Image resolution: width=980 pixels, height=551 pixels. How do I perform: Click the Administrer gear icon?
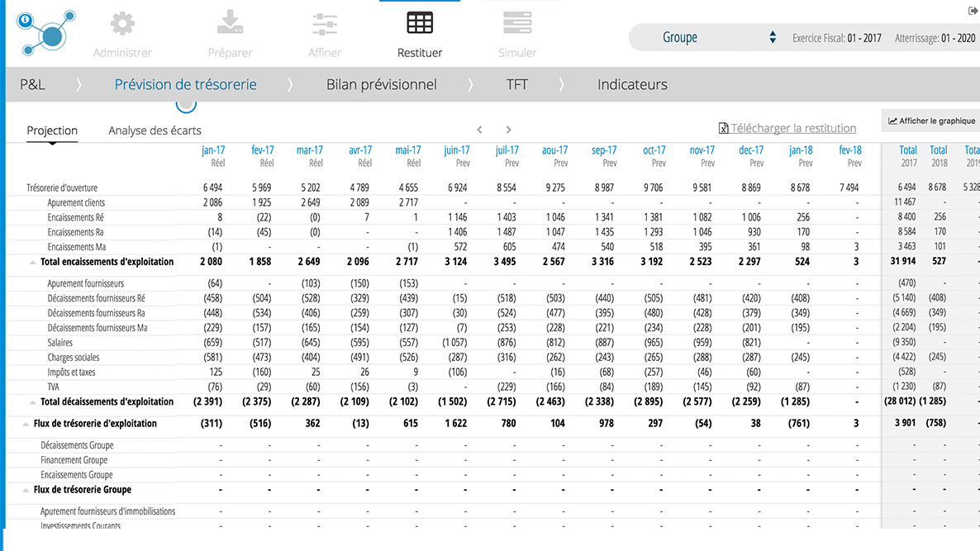tap(122, 24)
